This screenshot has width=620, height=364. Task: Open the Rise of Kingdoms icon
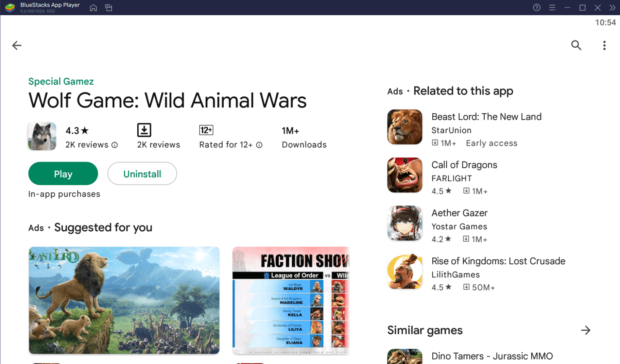tap(405, 271)
